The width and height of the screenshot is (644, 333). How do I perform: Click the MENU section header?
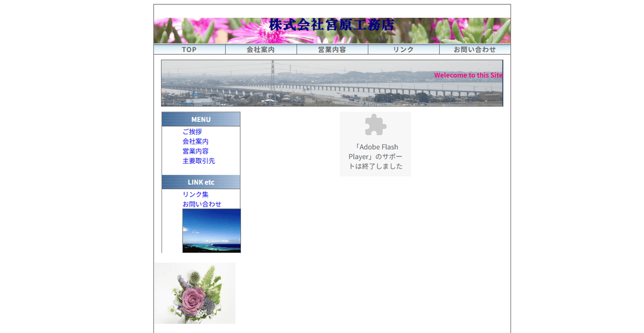pyautogui.click(x=200, y=119)
